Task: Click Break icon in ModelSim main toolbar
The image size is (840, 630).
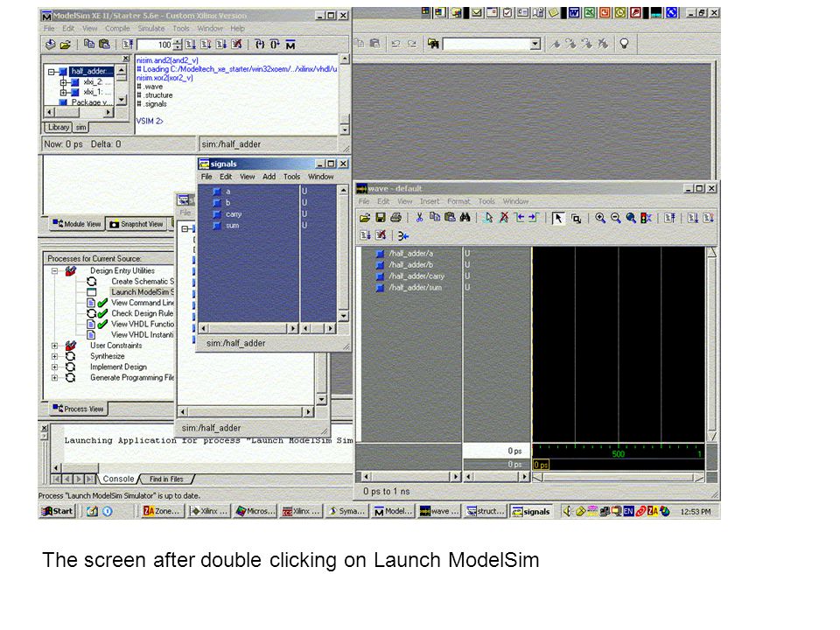Action: 237,45
